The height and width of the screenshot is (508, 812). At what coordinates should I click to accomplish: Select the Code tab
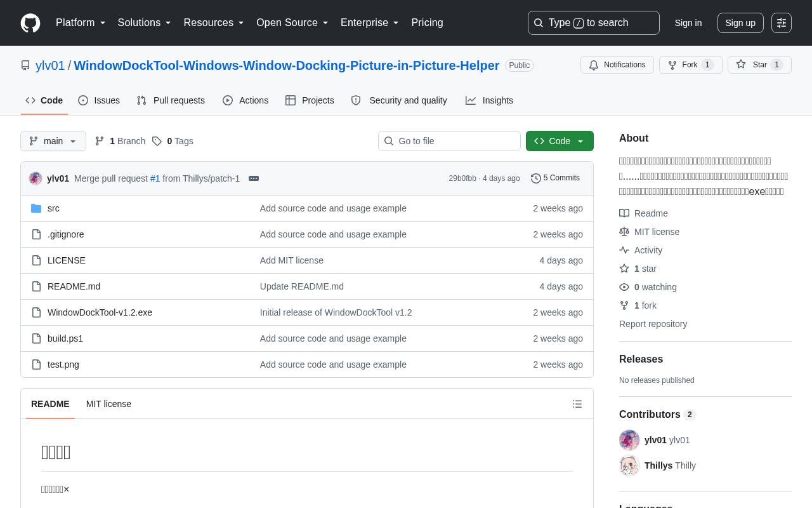pyautogui.click(x=44, y=100)
